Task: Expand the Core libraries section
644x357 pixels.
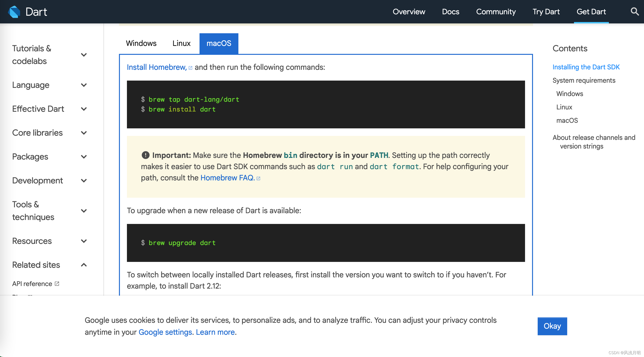Action: coord(84,133)
